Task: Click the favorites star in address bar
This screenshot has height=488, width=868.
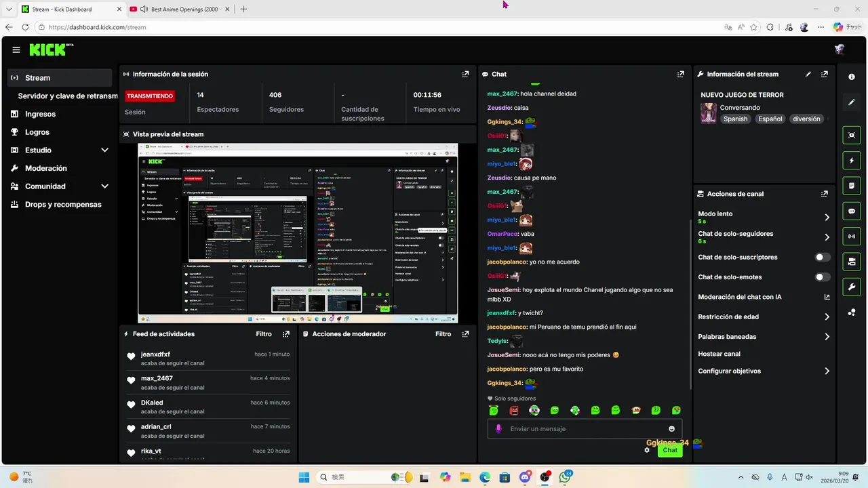Action: [x=753, y=27]
